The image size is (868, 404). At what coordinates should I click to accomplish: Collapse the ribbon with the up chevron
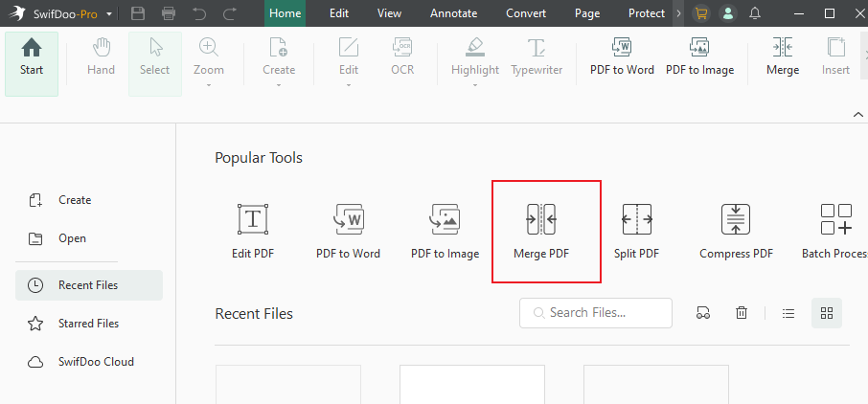pyautogui.click(x=858, y=115)
